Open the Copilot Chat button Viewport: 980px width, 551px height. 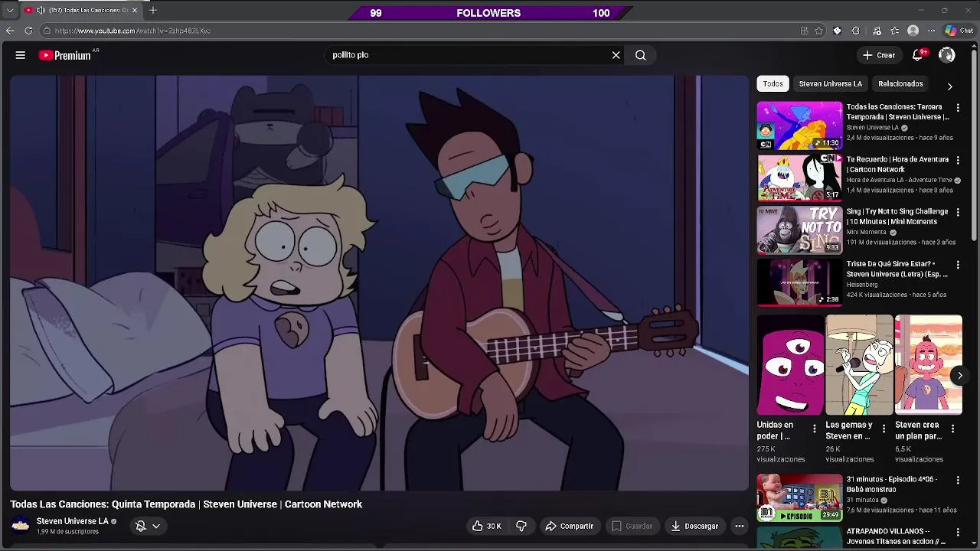(x=959, y=31)
